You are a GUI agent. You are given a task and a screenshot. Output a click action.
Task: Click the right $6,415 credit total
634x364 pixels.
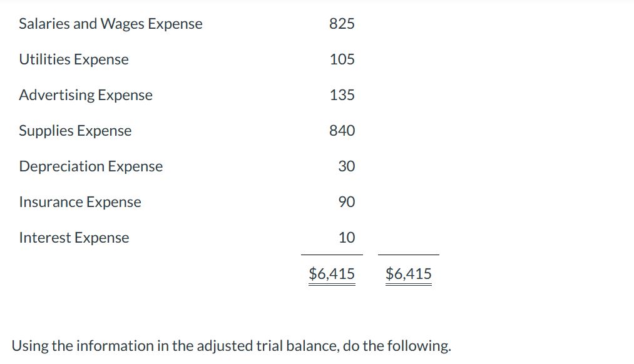[x=409, y=274]
